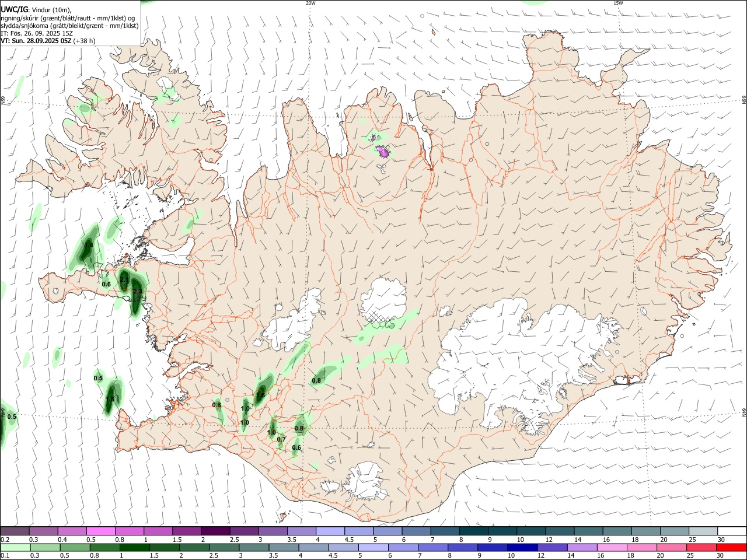Image resolution: width=747 pixels, height=560 pixels.
Task: Click the 'rigning/skúrir' legend description line
Action: pos(68,18)
